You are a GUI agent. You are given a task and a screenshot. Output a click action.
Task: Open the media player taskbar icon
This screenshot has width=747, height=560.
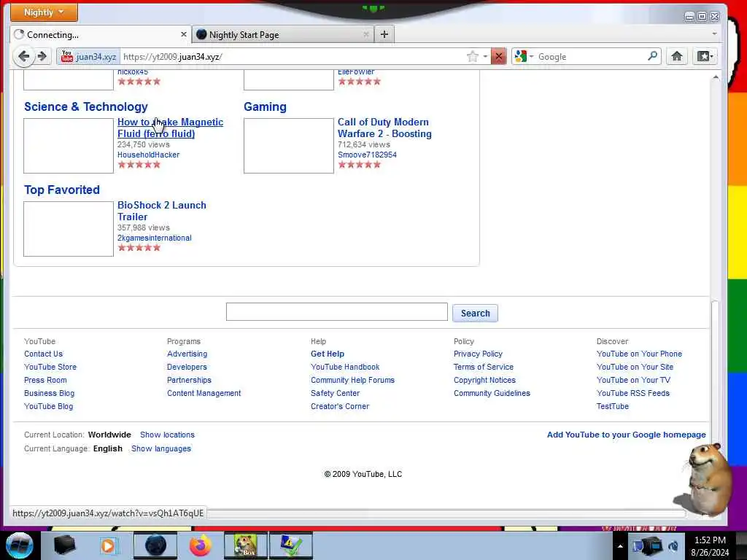pyautogui.click(x=108, y=545)
